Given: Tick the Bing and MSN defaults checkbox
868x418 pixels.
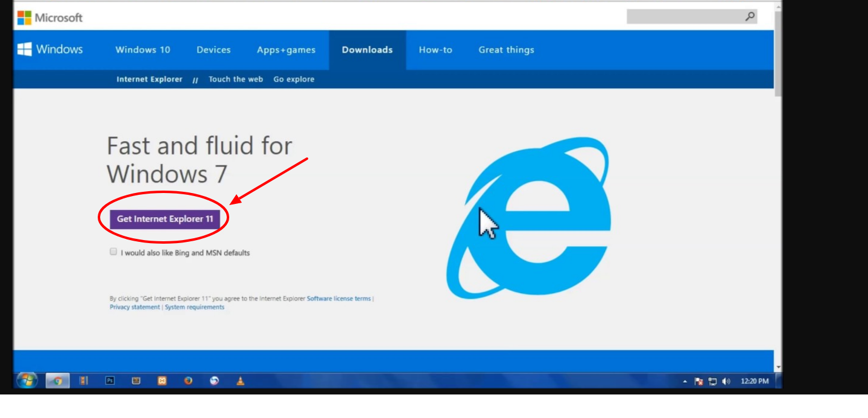Looking at the screenshot, I should 113,252.
